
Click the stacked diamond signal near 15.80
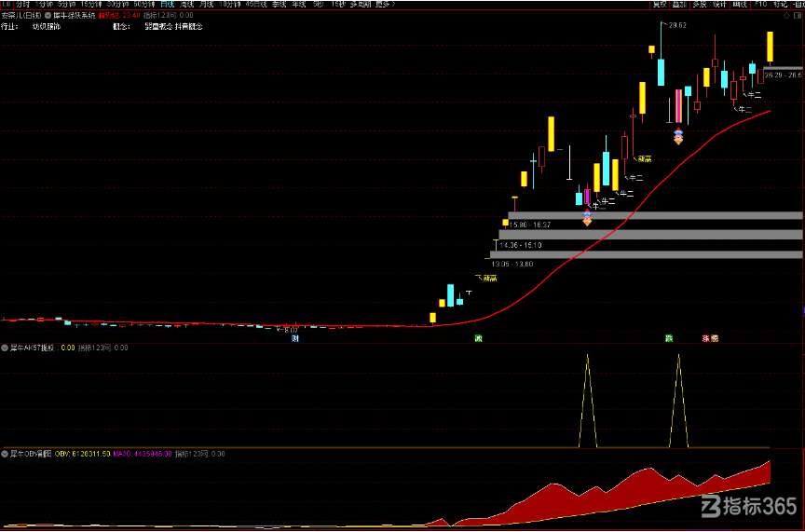coord(587,218)
